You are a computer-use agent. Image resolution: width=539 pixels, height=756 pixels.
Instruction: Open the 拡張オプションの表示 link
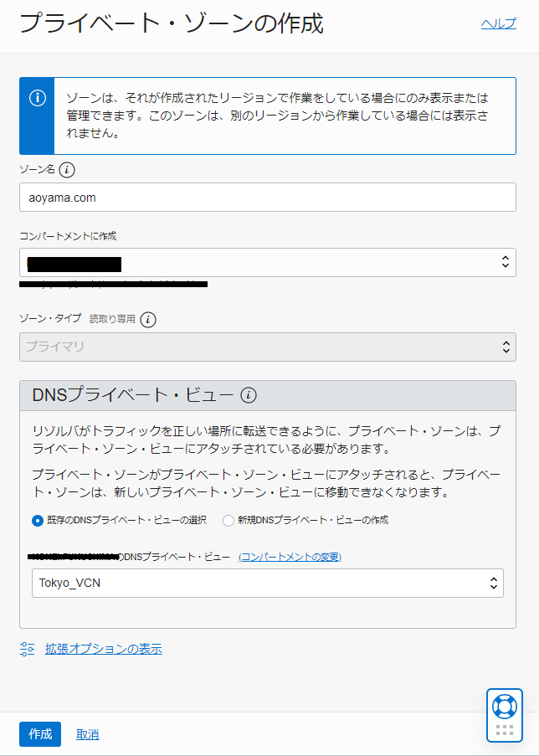104,650
